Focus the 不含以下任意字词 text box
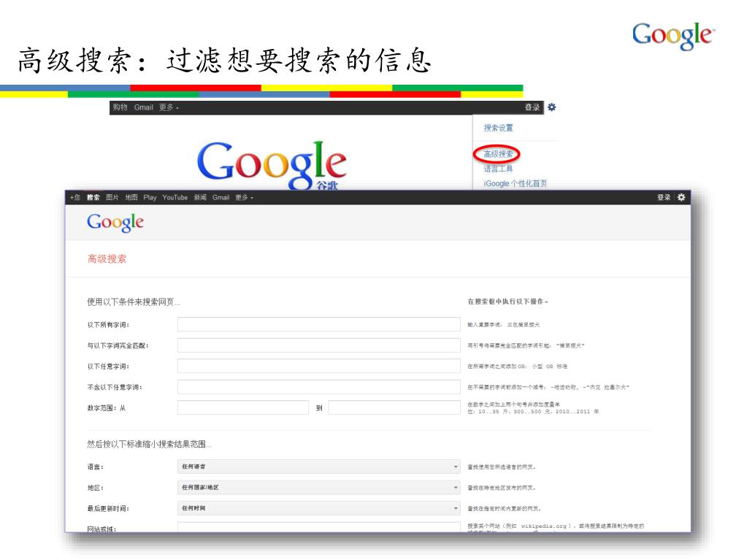This screenshot has height=560, width=747. click(318, 387)
